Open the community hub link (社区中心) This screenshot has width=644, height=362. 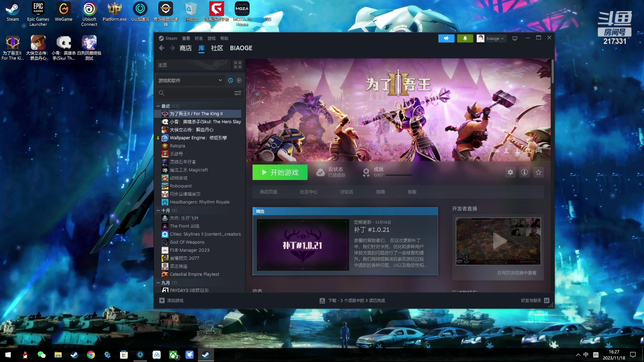[x=309, y=192]
